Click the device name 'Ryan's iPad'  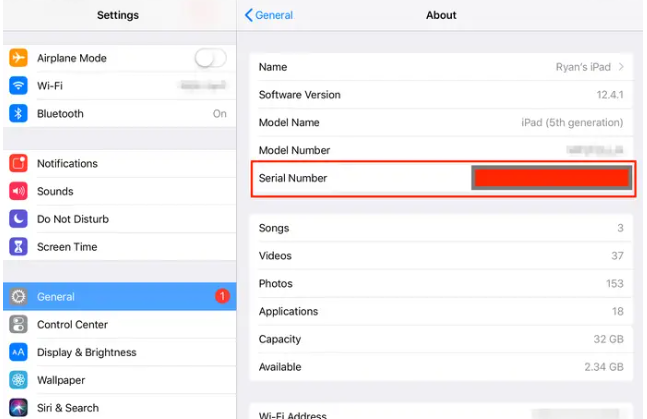(583, 67)
